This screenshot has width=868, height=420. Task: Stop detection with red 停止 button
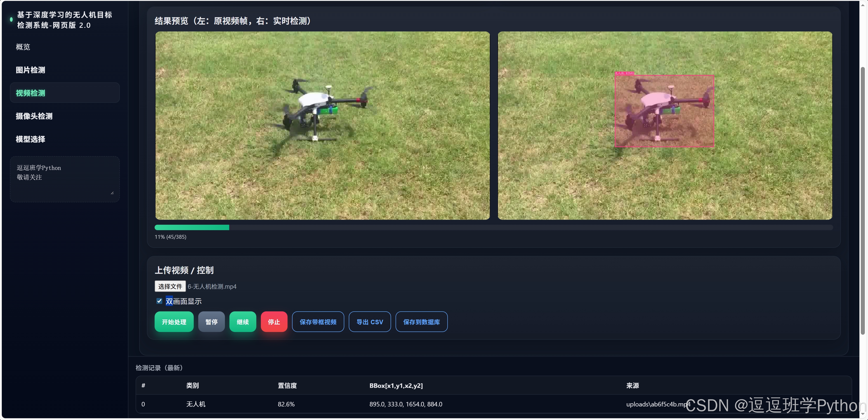pyautogui.click(x=274, y=322)
